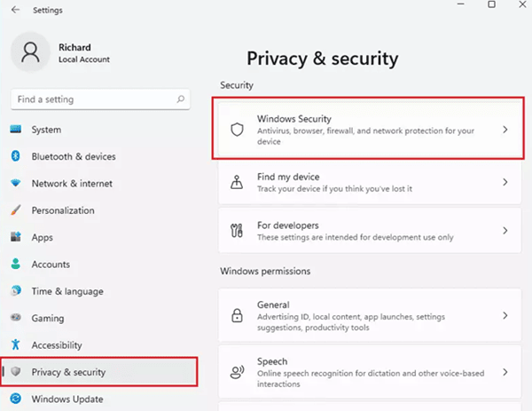Click the back arrow button
Image resolution: width=532 pixels, height=411 pixels.
(15, 10)
